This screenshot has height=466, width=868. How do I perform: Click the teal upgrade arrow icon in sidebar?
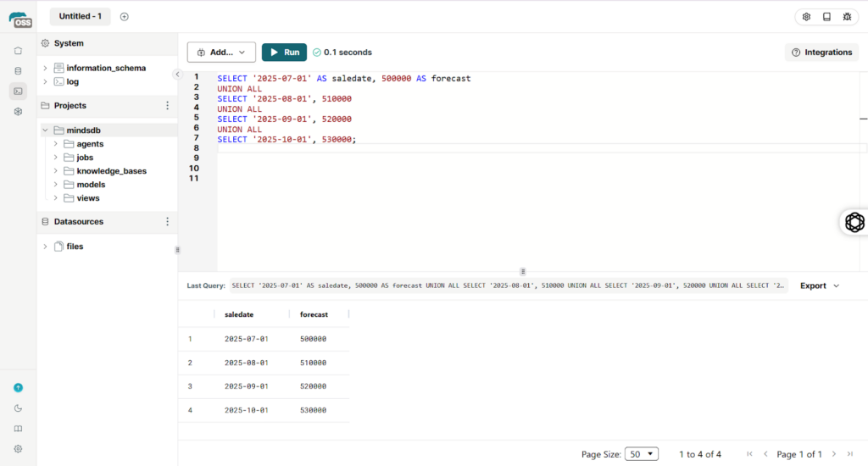(x=18, y=387)
